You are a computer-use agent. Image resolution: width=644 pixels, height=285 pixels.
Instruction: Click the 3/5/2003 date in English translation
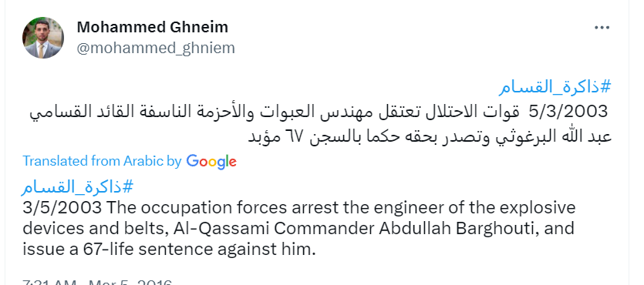point(62,208)
